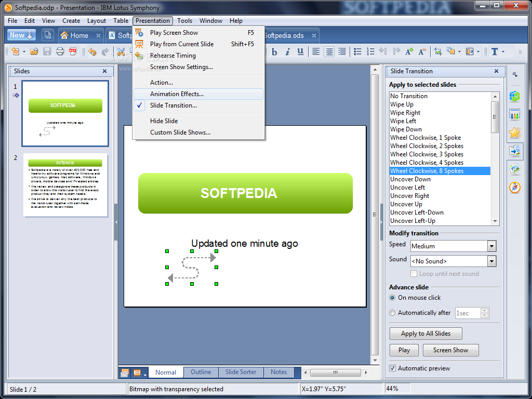The width and height of the screenshot is (532, 399).
Task: Open the pictures gallery sidebar icon
Action: point(515,169)
